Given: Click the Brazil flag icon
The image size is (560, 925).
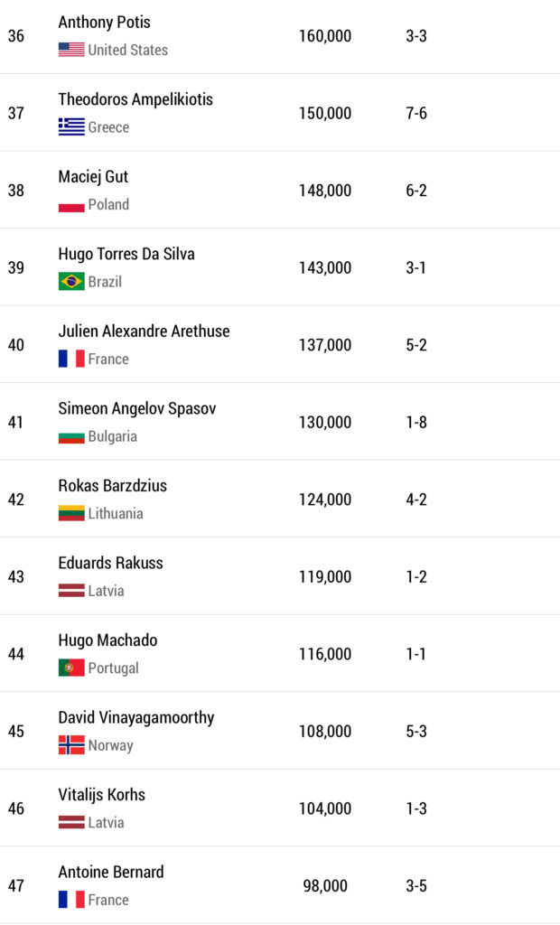Looking at the screenshot, I should [71, 282].
